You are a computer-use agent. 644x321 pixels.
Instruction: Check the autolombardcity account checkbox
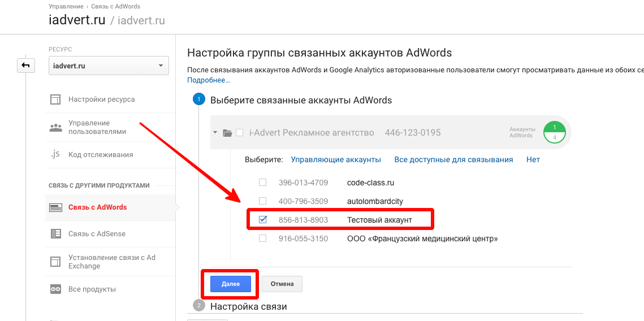coord(262,201)
